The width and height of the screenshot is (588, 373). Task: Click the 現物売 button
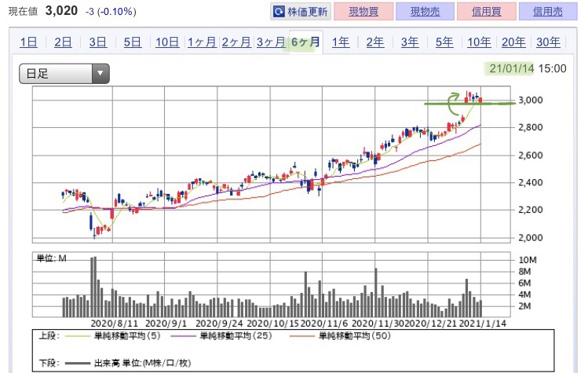coord(425,12)
